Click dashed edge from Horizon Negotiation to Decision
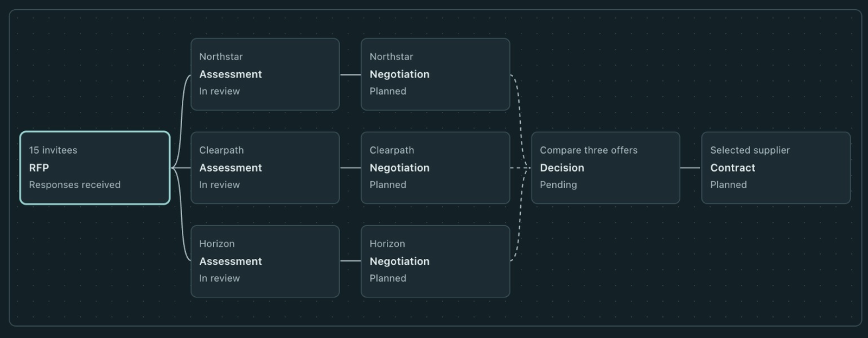Image resolution: width=868 pixels, height=338 pixels. [520, 217]
